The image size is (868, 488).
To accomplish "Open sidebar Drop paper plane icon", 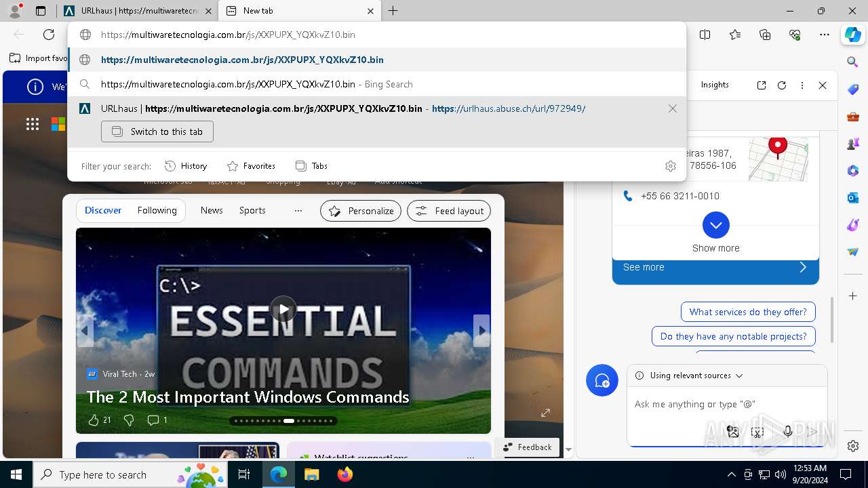I will point(853,252).
